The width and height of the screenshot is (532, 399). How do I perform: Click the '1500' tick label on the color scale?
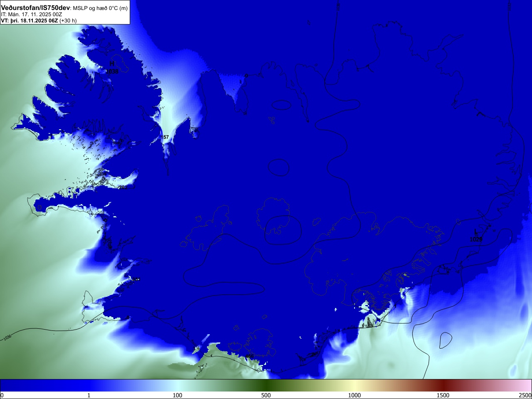(443, 395)
